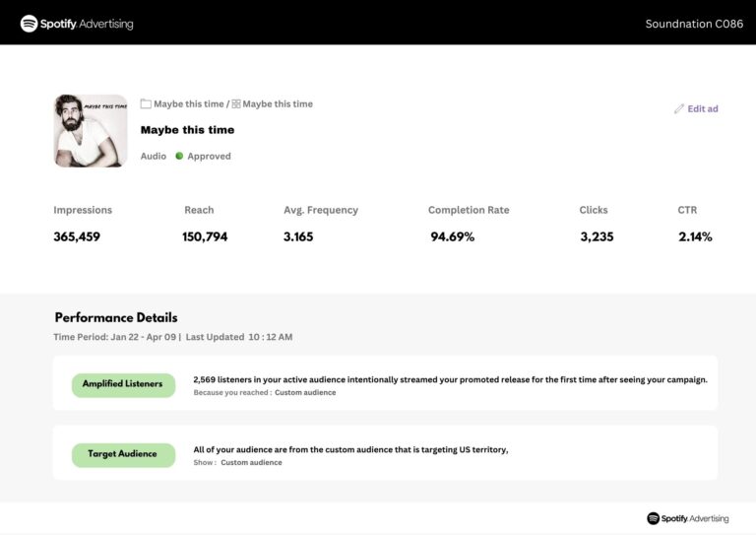Screen dimensions: 756x535
Task: Open the Soundnation C086 account label
Action: (x=694, y=24)
